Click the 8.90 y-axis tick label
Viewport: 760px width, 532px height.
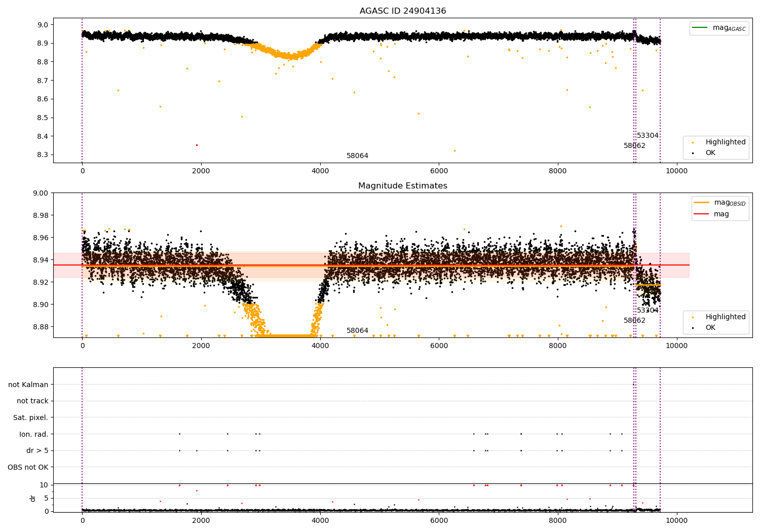pyautogui.click(x=41, y=305)
